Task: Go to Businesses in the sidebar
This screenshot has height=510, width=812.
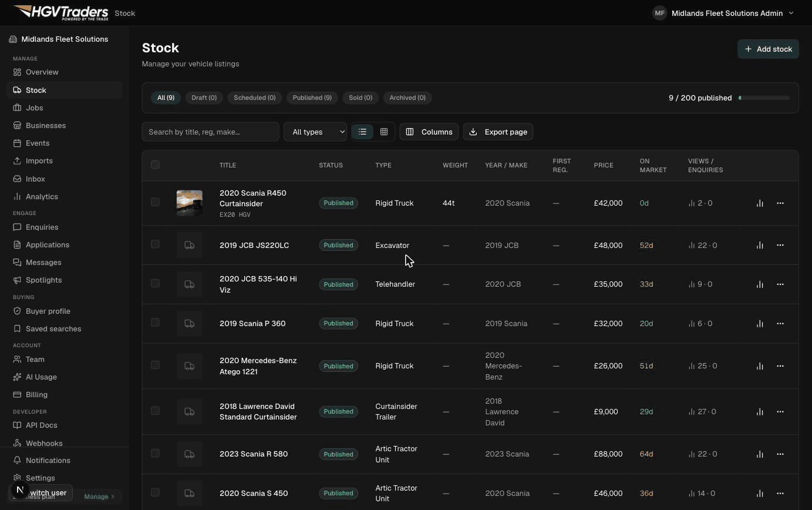Action: pyautogui.click(x=65, y=125)
